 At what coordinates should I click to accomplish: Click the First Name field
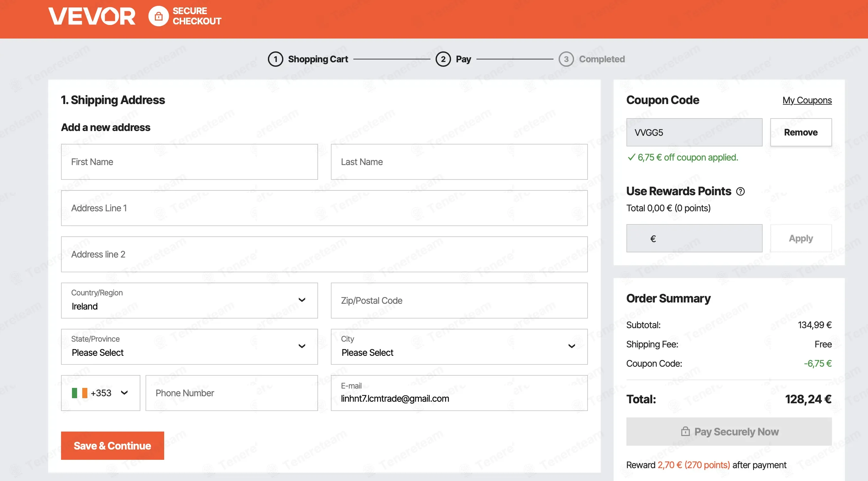pos(189,162)
